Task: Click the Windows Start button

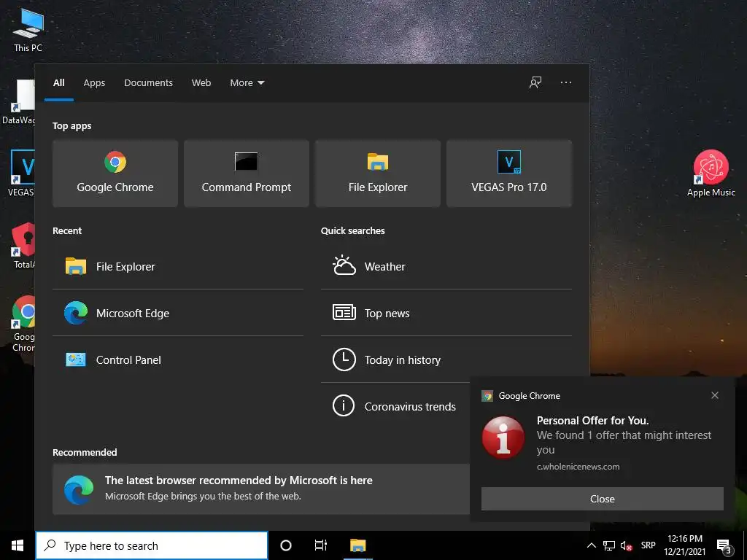Action: tap(18, 545)
